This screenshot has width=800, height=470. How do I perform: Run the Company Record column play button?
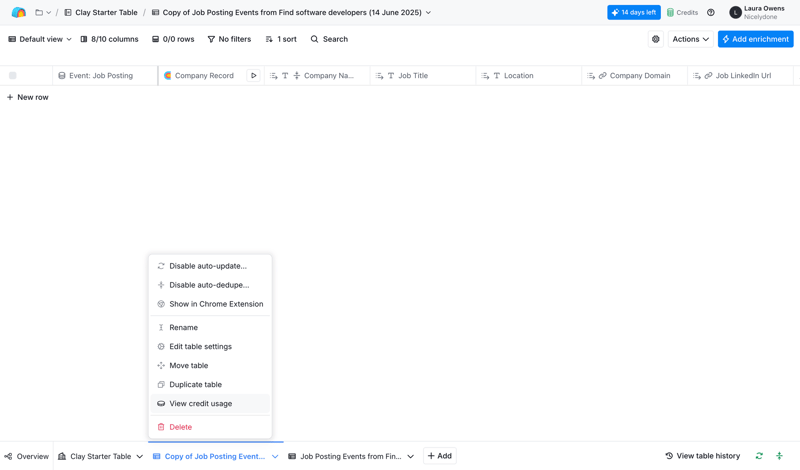click(254, 76)
